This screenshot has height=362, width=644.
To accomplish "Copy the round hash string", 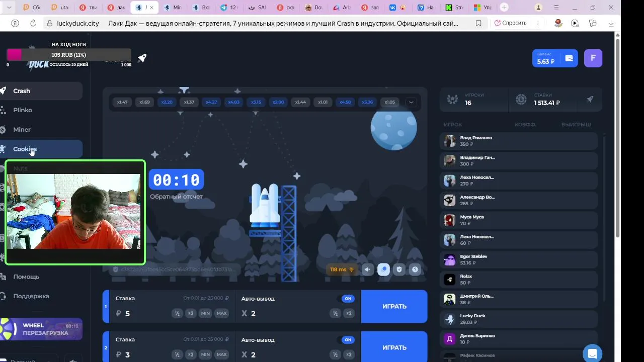I will coord(174,269).
